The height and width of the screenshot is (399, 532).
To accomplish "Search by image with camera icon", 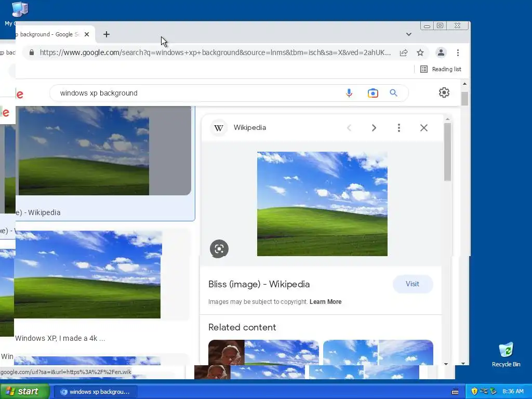I will 373,93.
